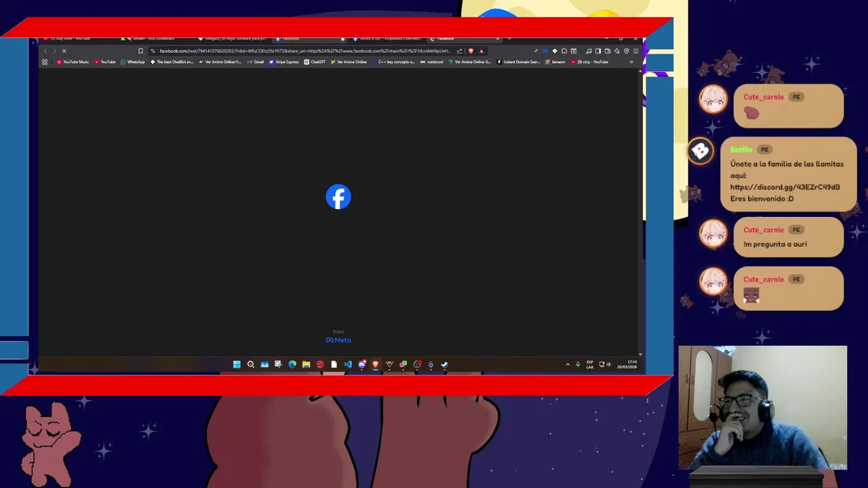Open the browser extensions puzzle icon

(x=564, y=51)
